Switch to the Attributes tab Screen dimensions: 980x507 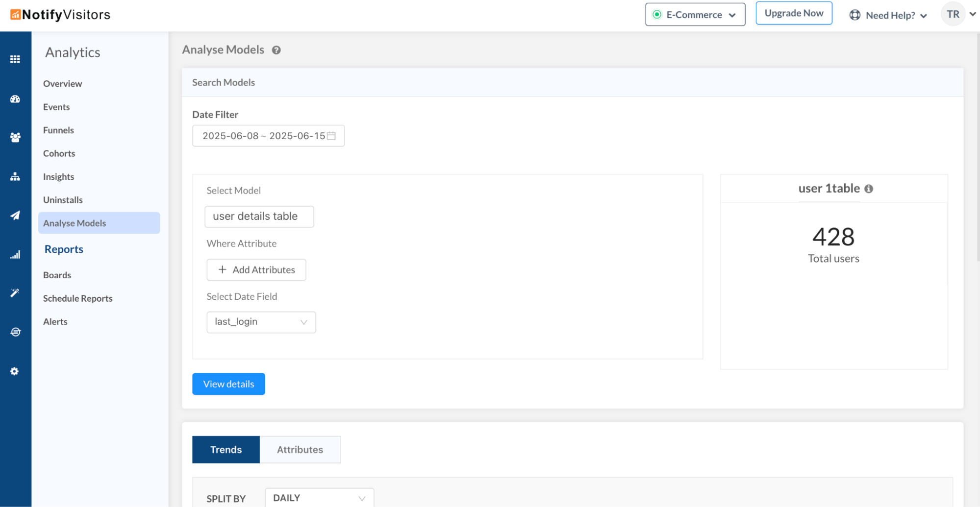click(x=300, y=450)
